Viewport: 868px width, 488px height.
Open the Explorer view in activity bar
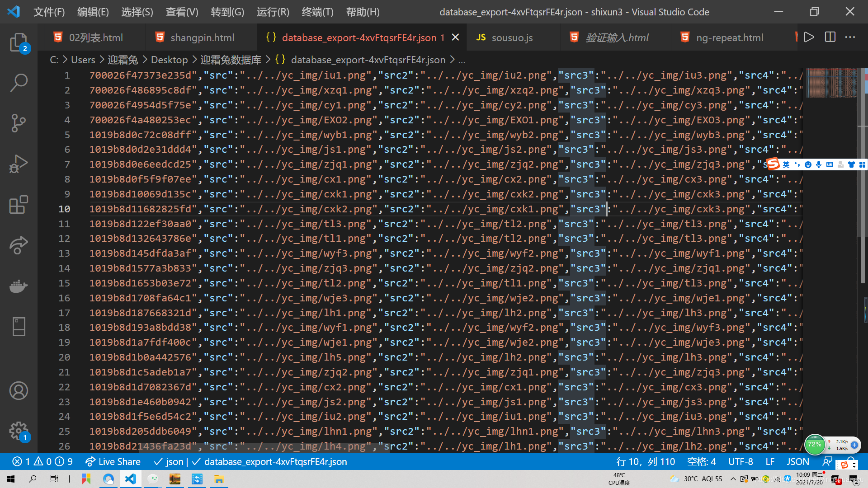click(19, 43)
